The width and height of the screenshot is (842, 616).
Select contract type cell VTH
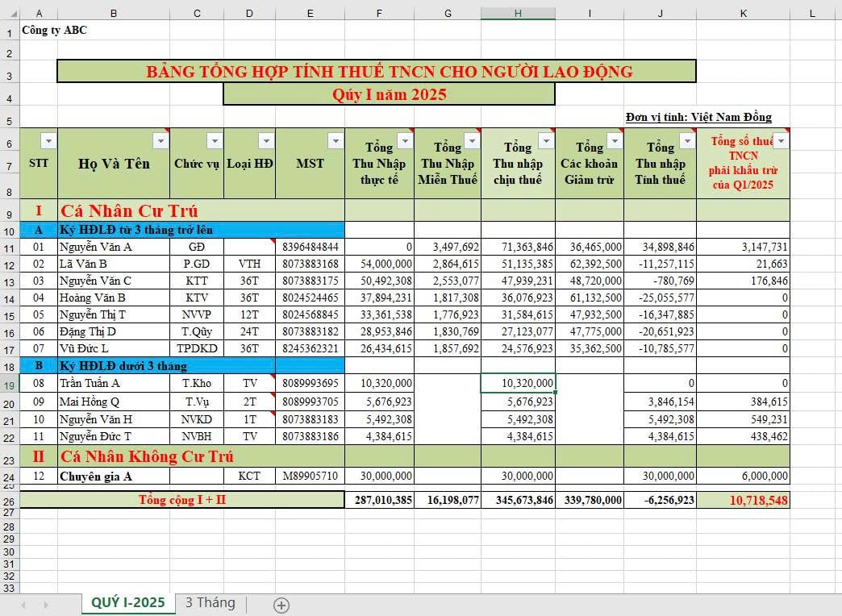point(250,264)
